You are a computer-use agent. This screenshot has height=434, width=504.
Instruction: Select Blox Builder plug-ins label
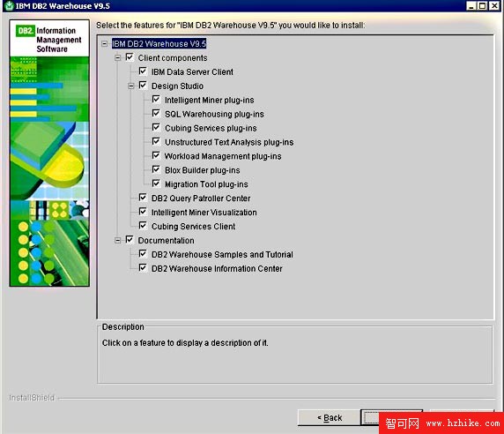(203, 170)
